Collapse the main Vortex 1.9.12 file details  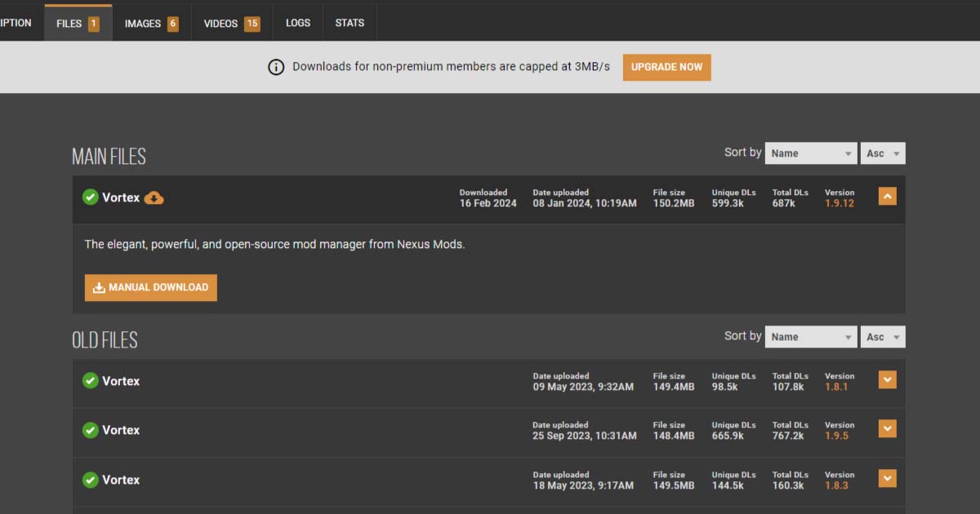click(888, 197)
